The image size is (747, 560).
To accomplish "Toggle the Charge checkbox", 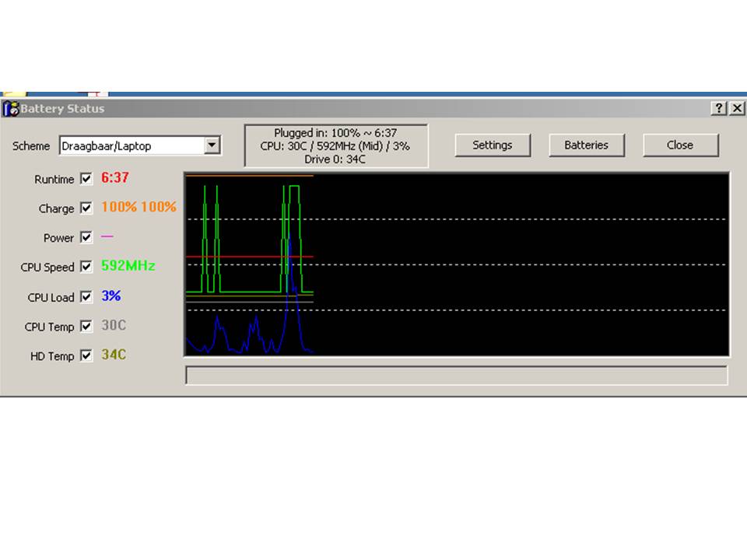I will (x=86, y=208).
